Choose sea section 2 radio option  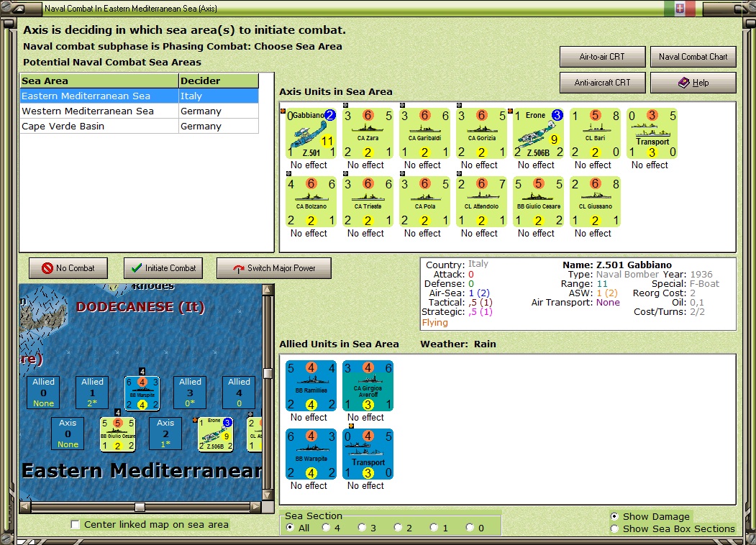(398, 528)
